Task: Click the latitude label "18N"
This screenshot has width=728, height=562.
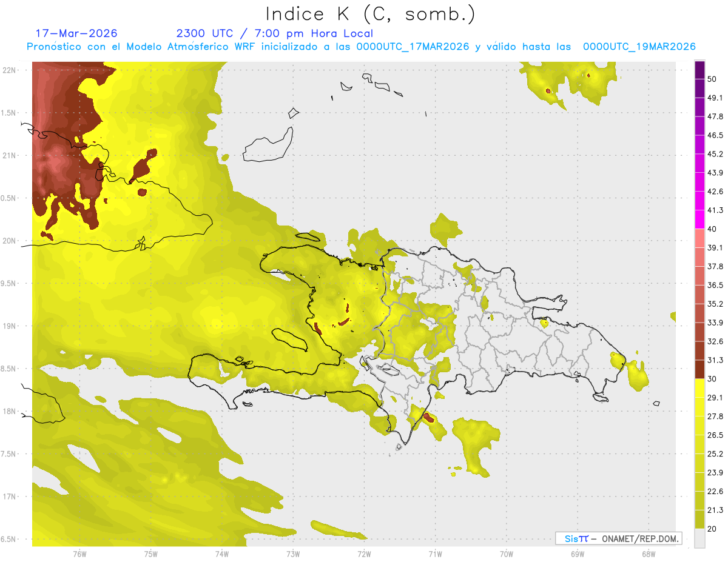Action: [10, 412]
